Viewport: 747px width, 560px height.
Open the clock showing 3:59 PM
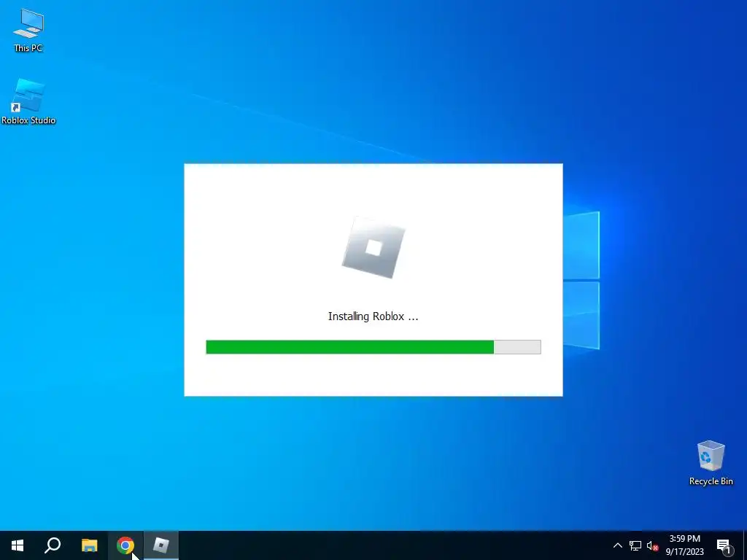684,545
